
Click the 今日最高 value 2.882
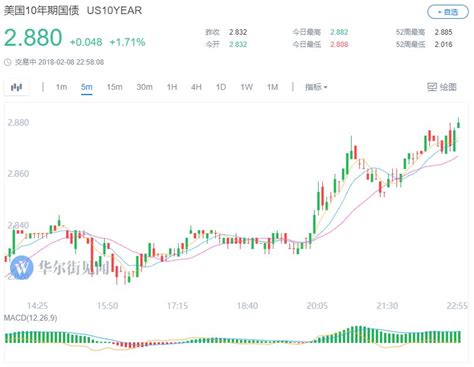pyautogui.click(x=339, y=32)
